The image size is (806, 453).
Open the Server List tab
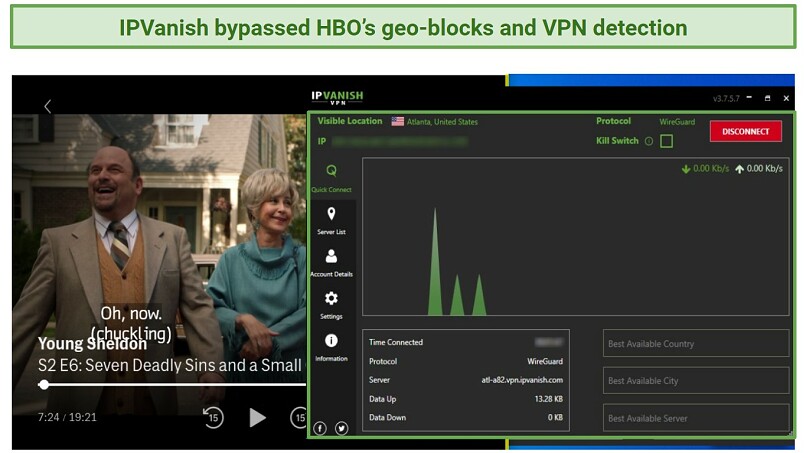tap(332, 221)
